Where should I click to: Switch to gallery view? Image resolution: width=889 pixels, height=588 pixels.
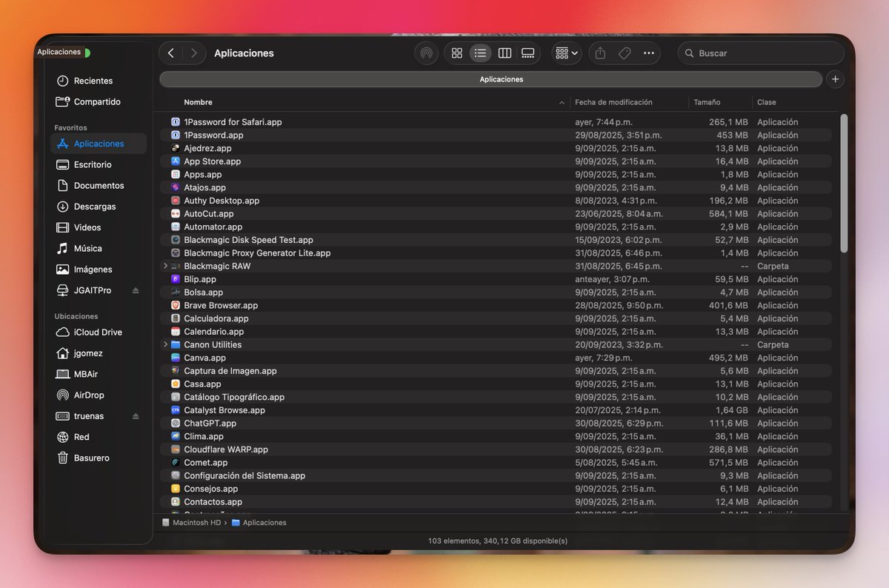point(528,53)
